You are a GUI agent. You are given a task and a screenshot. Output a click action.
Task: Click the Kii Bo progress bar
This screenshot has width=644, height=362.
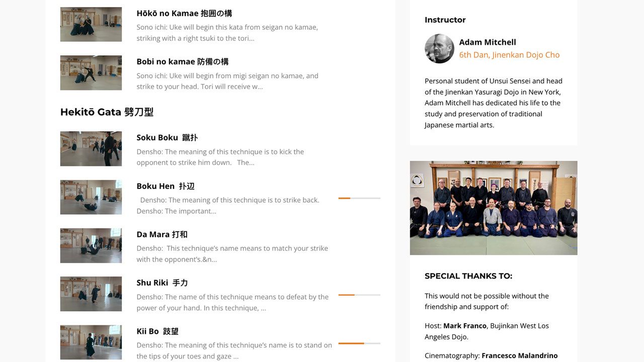point(359,343)
